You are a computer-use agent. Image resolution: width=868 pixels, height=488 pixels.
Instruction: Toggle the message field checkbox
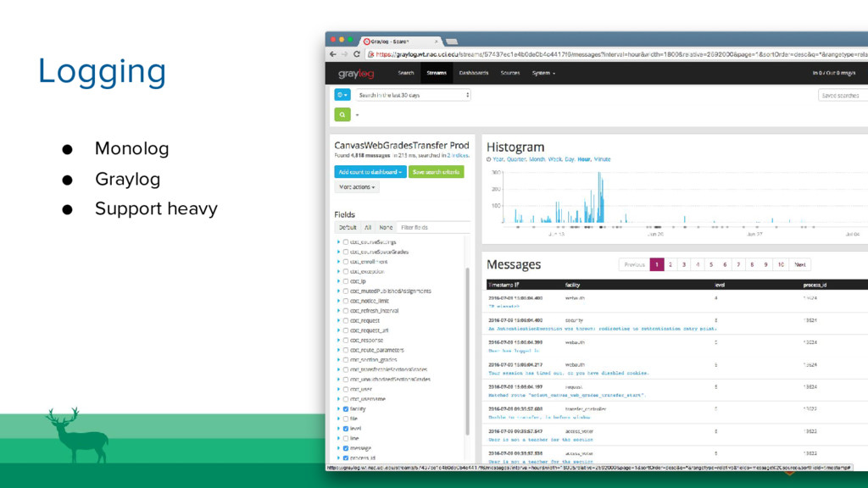click(346, 448)
